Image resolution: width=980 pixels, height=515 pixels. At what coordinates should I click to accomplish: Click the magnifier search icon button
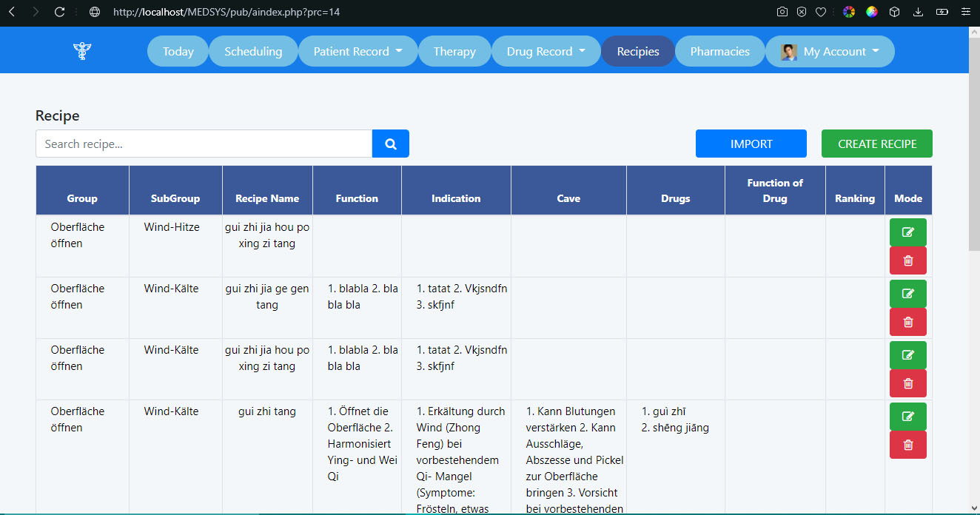(390, 144)
